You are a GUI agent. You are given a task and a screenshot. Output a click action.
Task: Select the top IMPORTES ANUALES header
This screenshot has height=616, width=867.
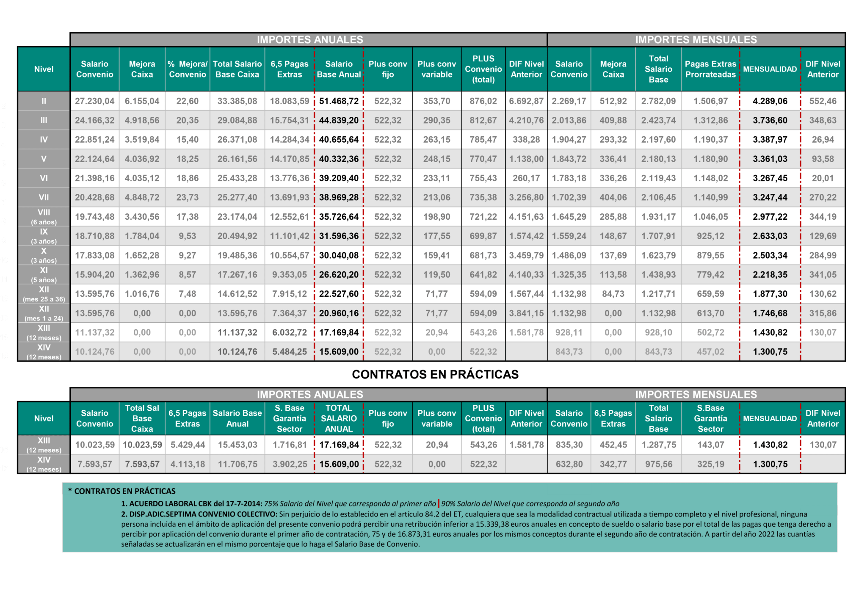click(x=310, y=40)
